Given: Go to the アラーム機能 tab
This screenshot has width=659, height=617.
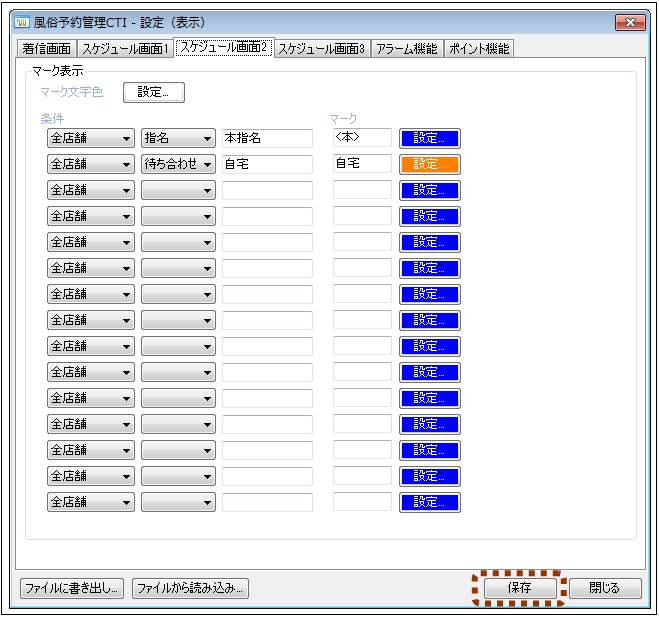Looking at the screenshot, I should tap(406, 49).
